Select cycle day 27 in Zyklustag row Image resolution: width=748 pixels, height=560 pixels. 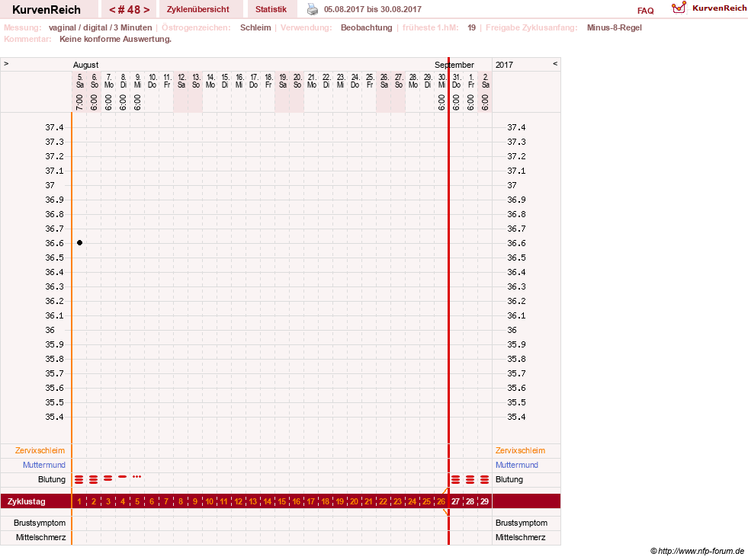(x=455, y=501)
